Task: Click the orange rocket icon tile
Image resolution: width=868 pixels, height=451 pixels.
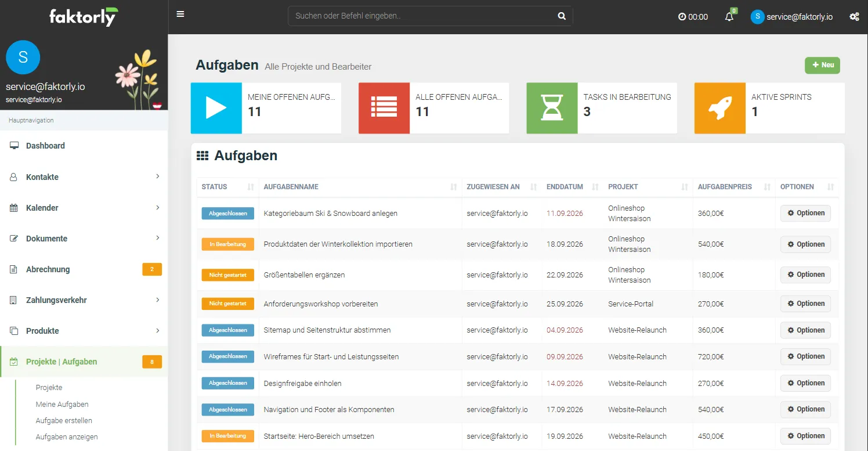Action: click(x=720, y=109)
